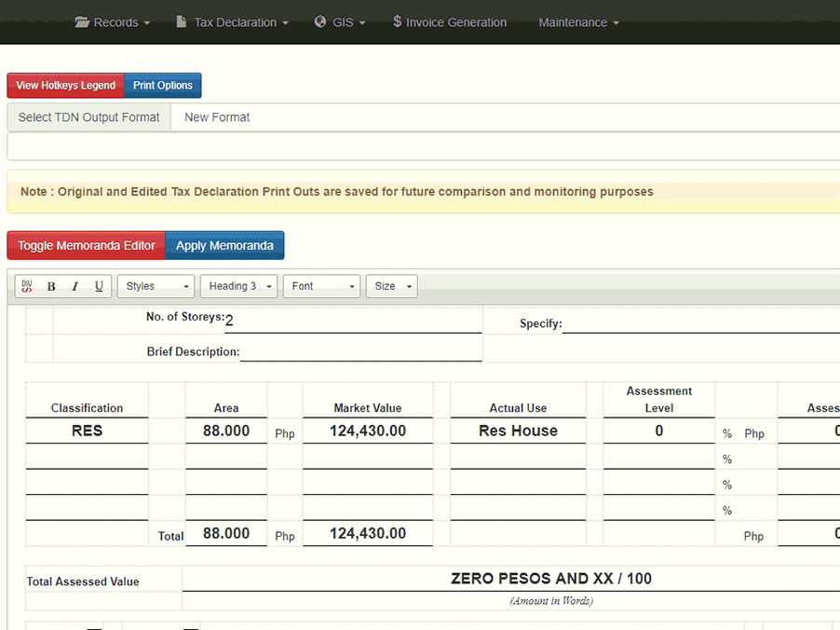Click Area column header

pyautogui.click(x=226, y=408)
